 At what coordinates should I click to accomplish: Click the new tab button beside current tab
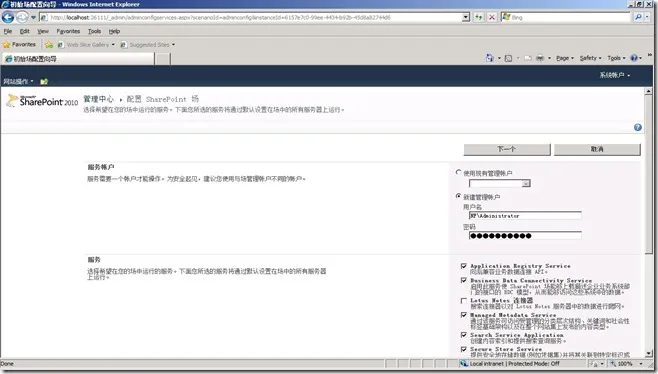[163, 59]
